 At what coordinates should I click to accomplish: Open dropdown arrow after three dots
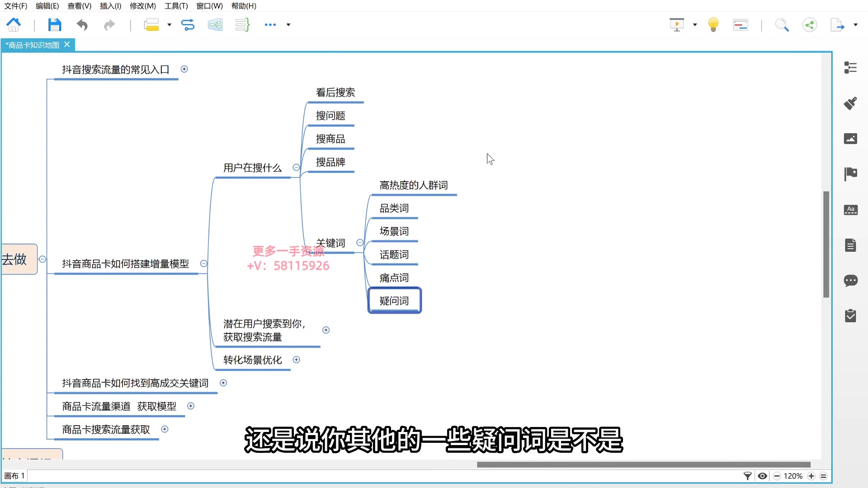pyautogui.click(x=288, y=25)
